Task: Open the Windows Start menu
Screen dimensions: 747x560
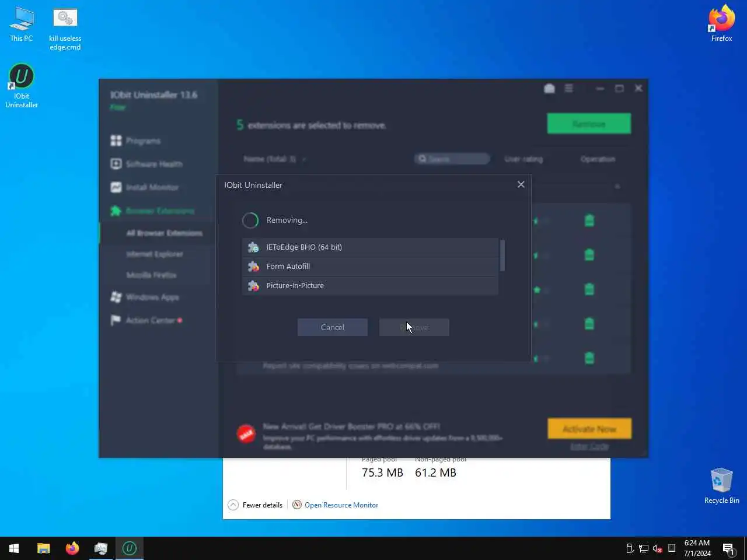Action: click(x=14, y=548)
